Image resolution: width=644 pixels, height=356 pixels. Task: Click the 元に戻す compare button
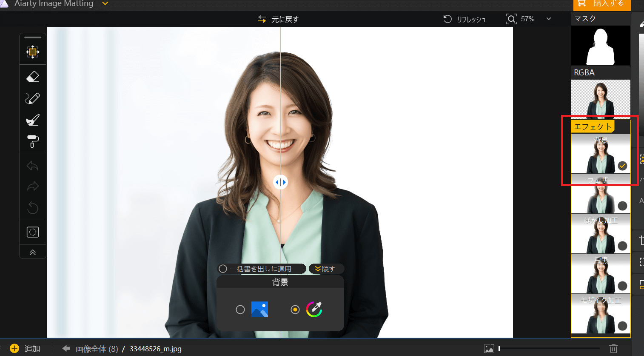coord(279,19)
